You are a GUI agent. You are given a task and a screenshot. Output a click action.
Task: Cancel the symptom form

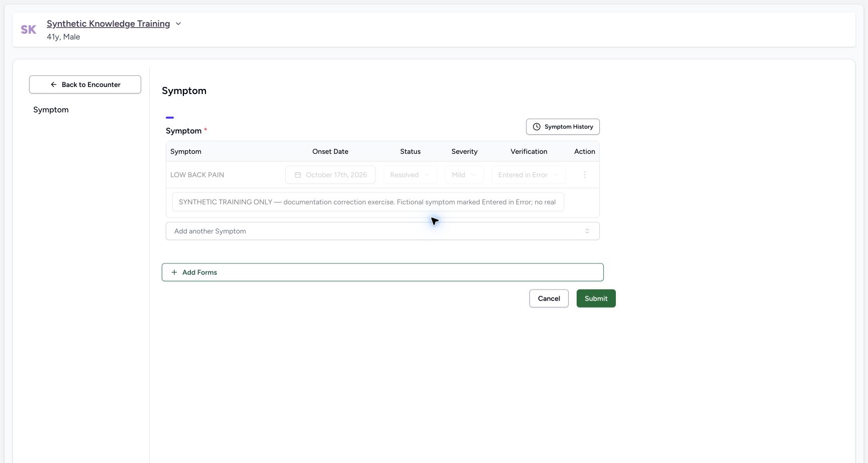click(549, 299)
